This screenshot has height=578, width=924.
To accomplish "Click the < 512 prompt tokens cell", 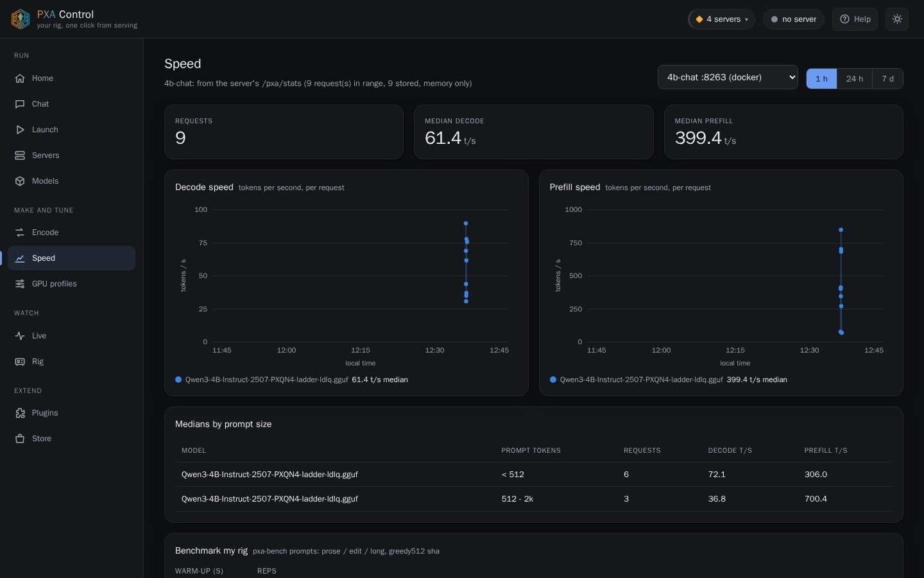I will [513, 475].
